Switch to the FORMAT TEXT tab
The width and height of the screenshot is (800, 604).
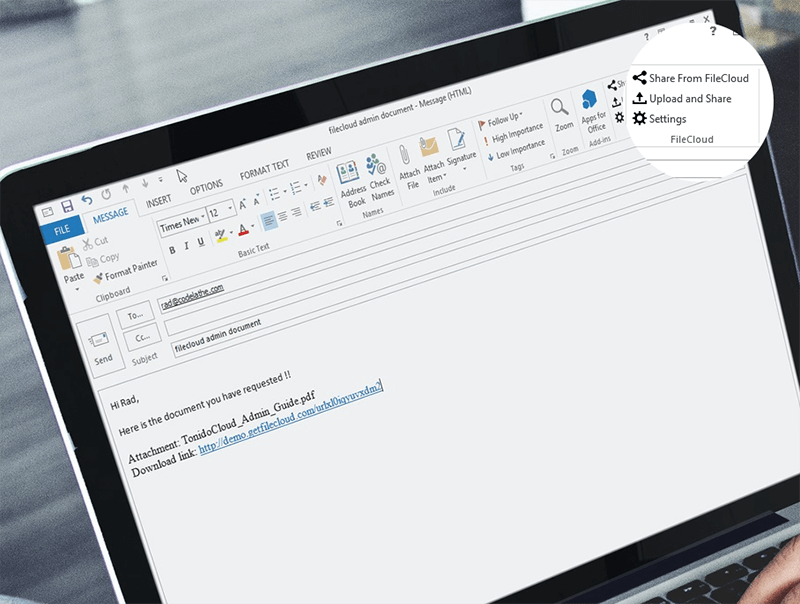click(x=264, y=170)
